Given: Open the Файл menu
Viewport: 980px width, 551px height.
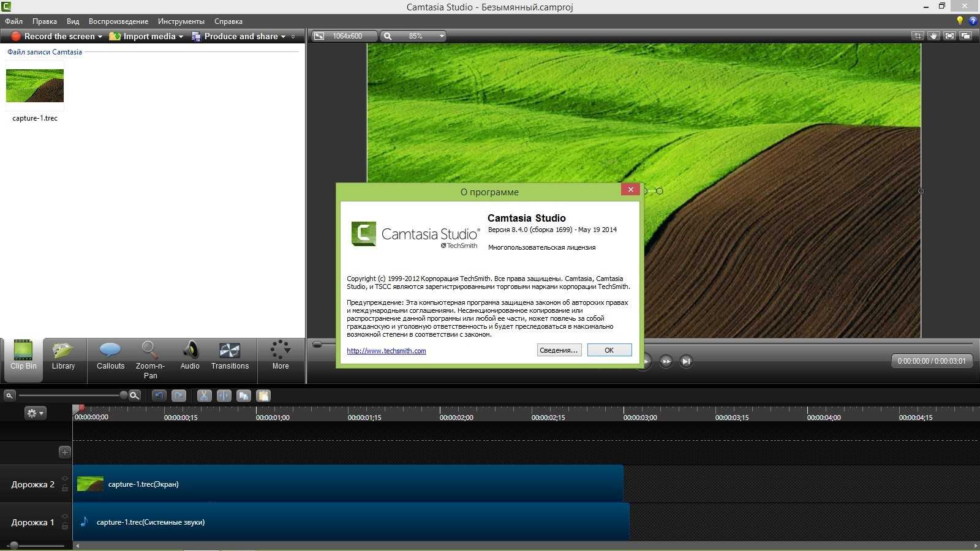Looking at the screenshot, I should (x=13, y=21).
